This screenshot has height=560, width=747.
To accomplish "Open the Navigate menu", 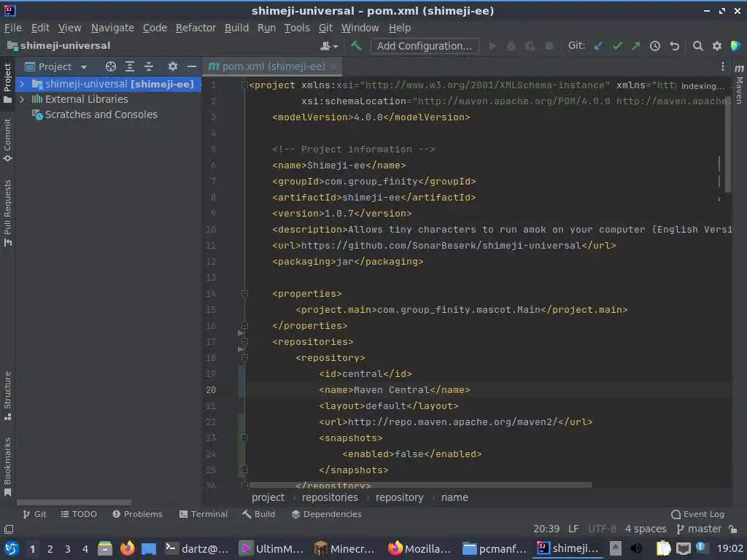I will [x=112, y=28].
